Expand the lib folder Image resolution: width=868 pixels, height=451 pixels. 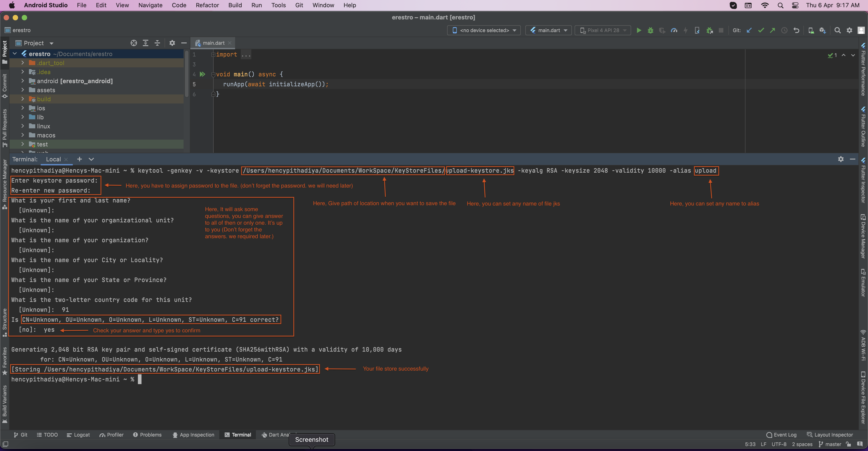23,117
